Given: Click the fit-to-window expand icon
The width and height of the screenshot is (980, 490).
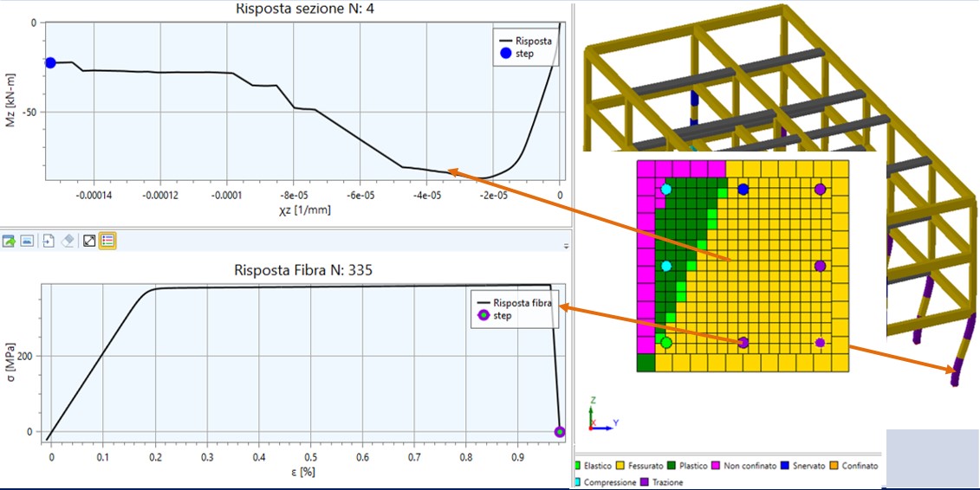Looking at the screenshot, I should [x=88, y=240].
